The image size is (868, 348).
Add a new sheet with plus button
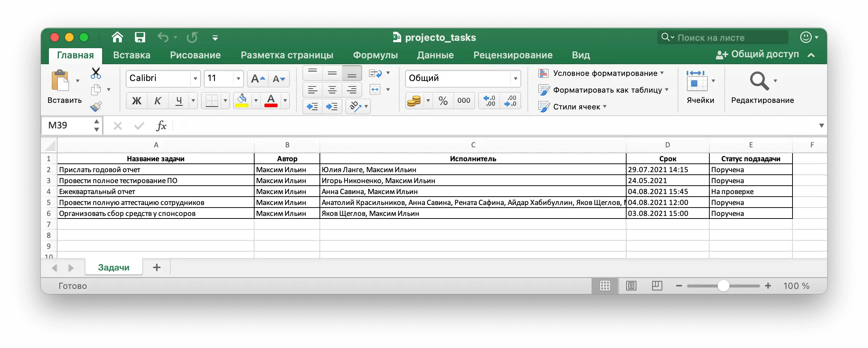[157, 267]
